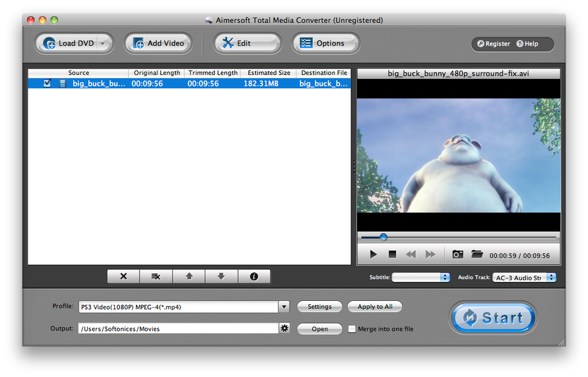
Task: Start the conversion
Action: 493,318
